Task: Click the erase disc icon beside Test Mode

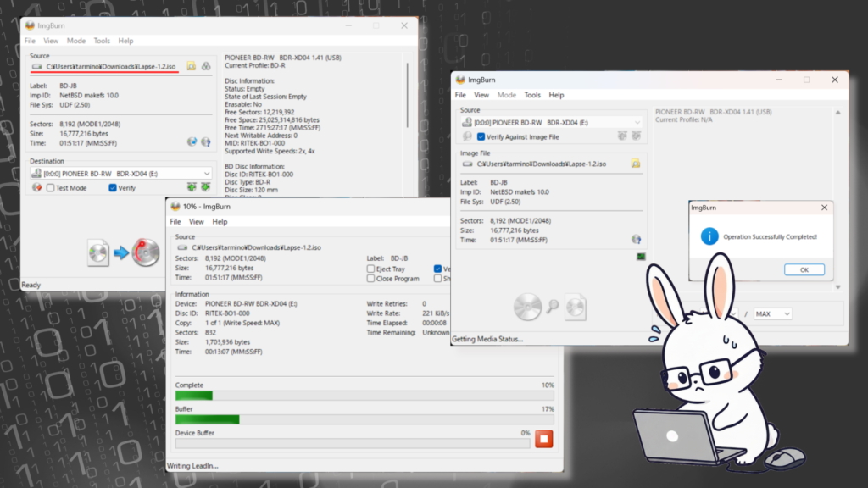Action: [37, 187]
